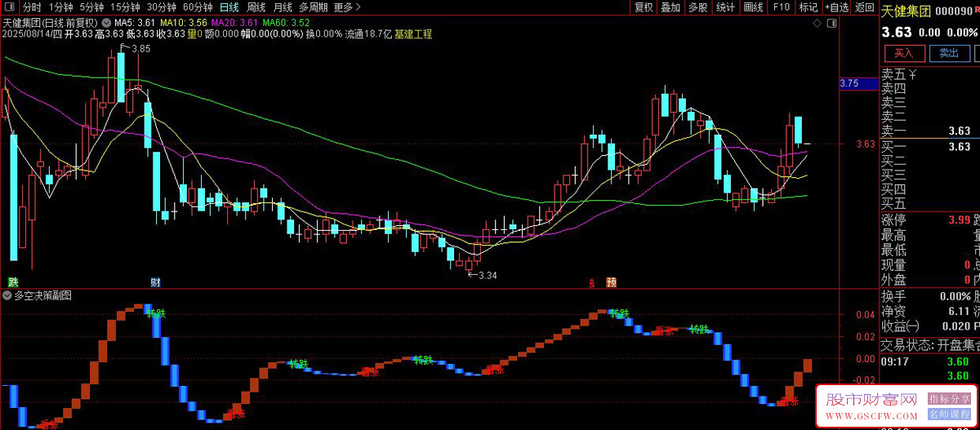Open indicator dropdown beside 天健集团(日线.前复权)
The width and height of the screenshot is (980, 430).
tap(106, 22)
